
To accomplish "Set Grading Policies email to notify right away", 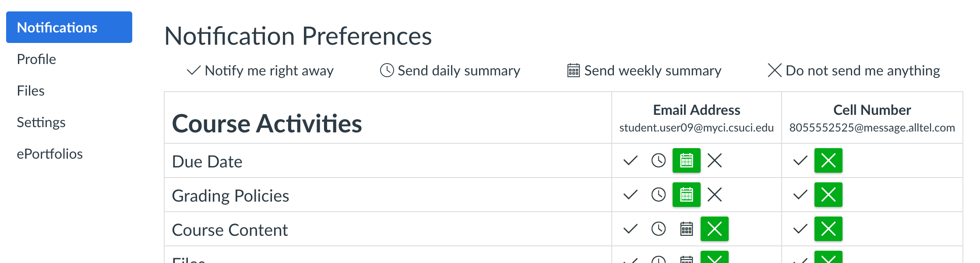I will (x=630, y=195).
